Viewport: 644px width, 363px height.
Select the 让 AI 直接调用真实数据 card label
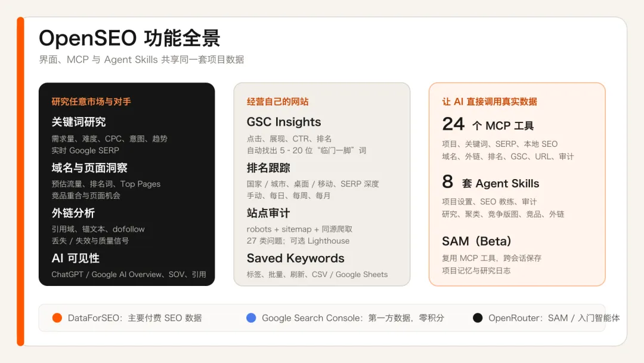coord(490,101)
